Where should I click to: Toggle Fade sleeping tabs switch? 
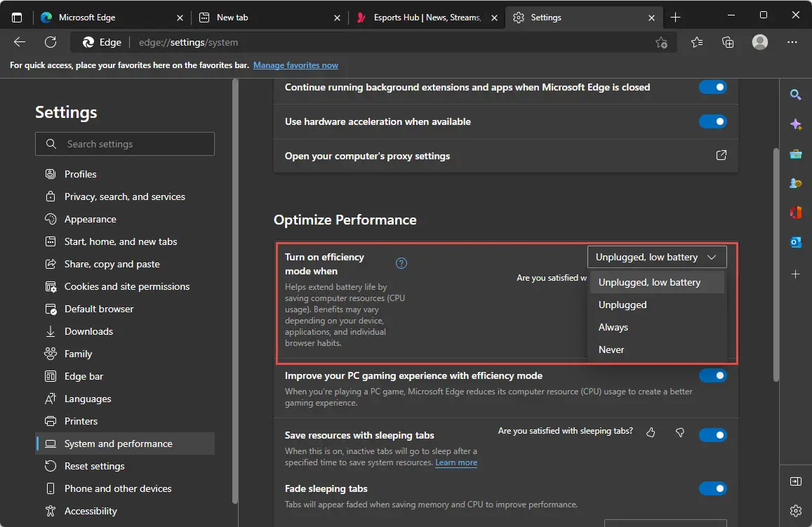[712, 488]
